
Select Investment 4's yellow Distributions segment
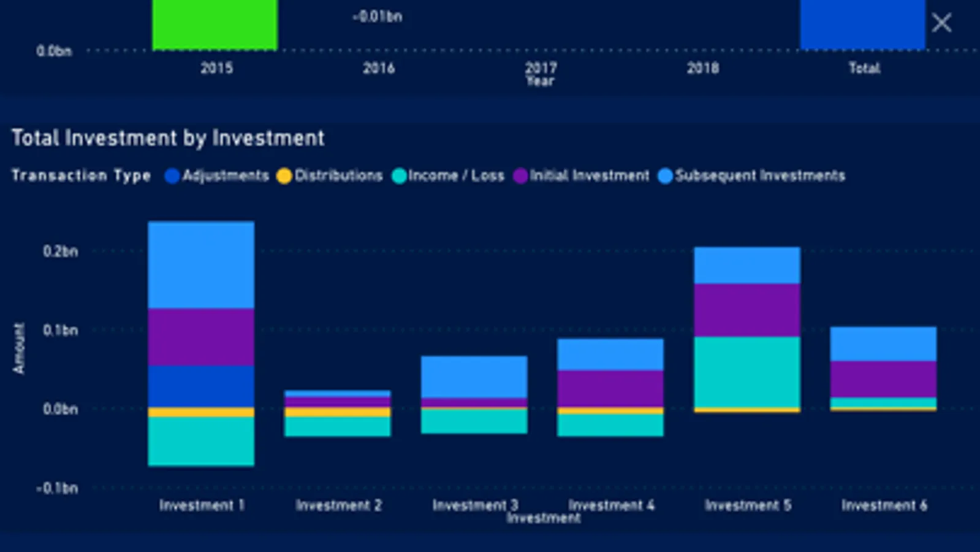point(610,411)
